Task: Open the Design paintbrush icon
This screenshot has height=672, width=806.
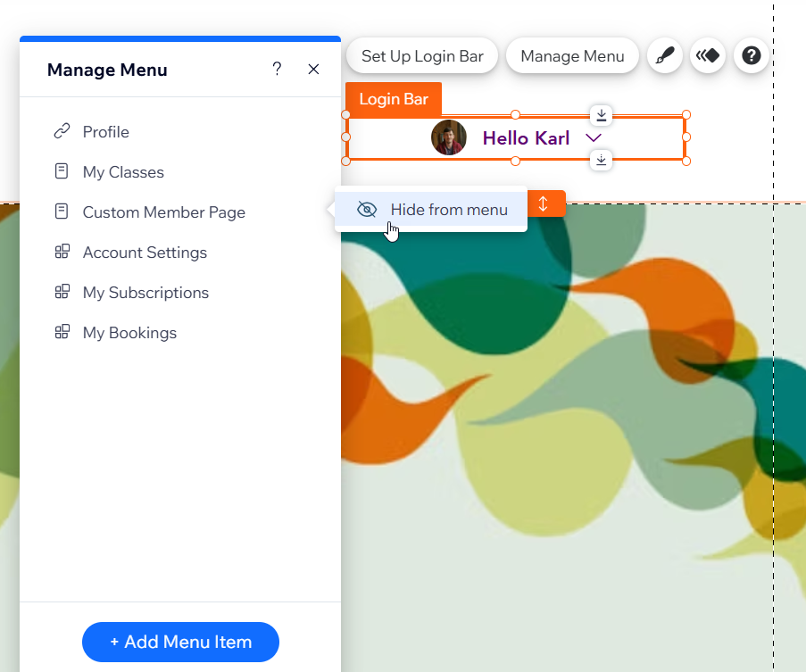Action: [664, 55]
